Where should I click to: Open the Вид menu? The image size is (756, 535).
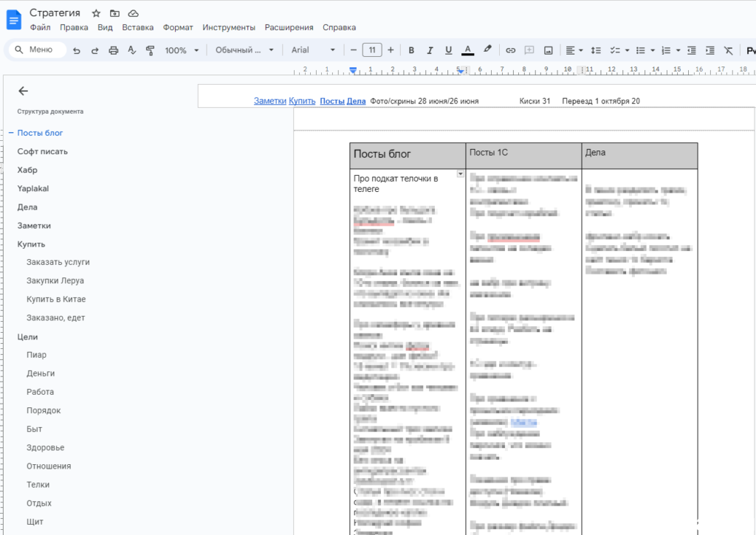pos(105,27)
